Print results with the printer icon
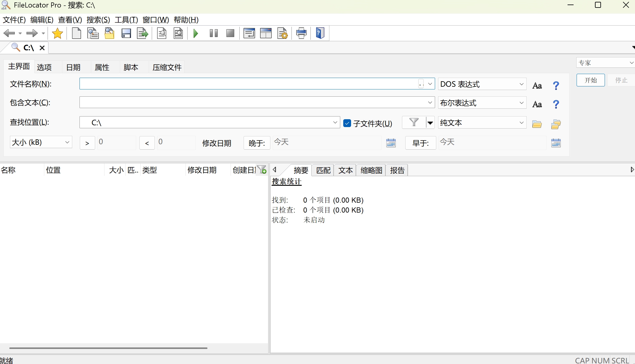 301,33
